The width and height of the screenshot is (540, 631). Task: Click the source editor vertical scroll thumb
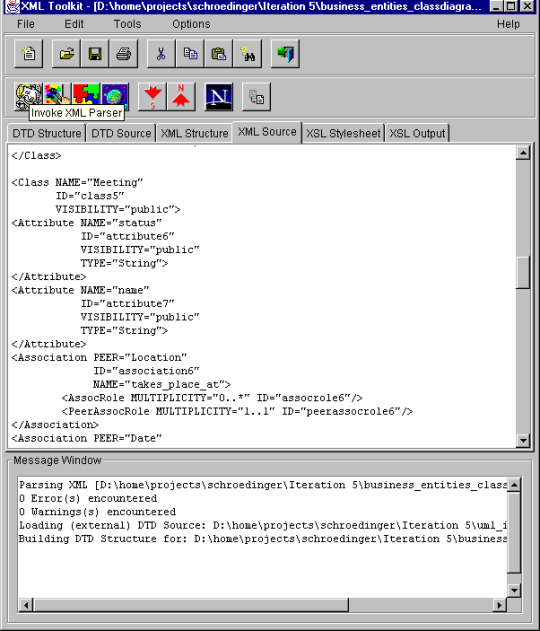pyautogui.click(x=523, y=272)
